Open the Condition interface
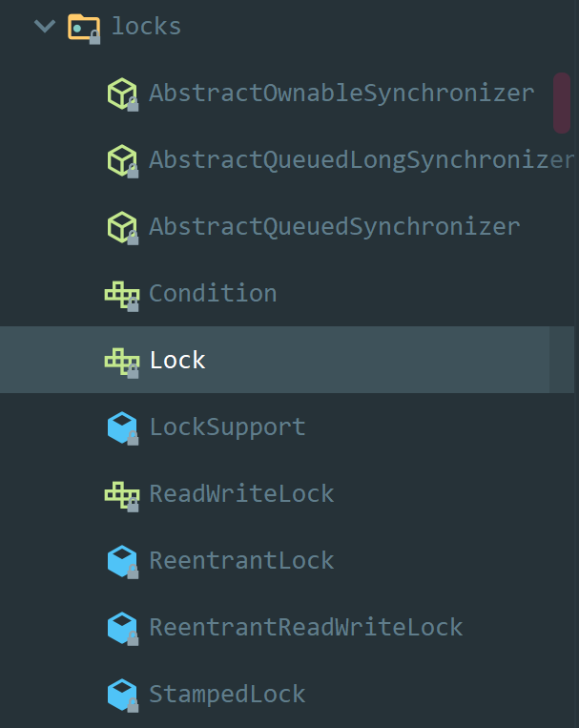The image size is (579, 728). [x=213, y=294]
